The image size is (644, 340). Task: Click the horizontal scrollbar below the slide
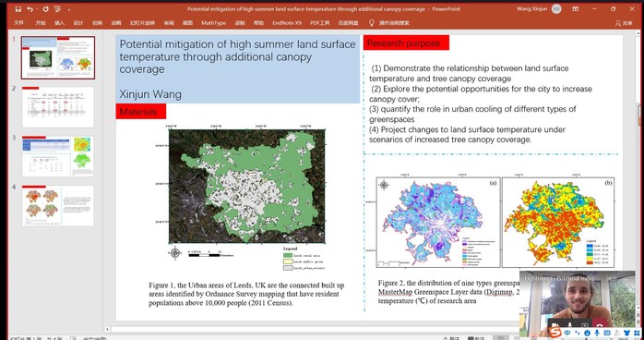(313, 329)
